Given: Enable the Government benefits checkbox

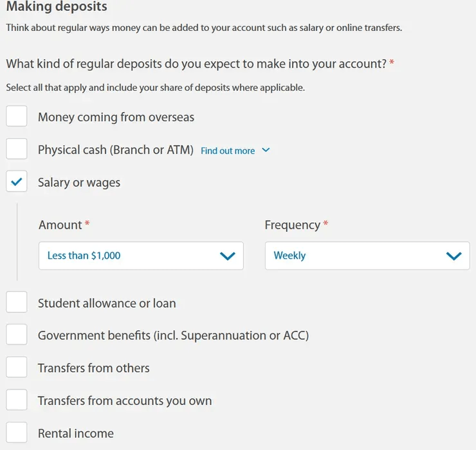Looking at the screenshot, I should click(x=16, y=335).
